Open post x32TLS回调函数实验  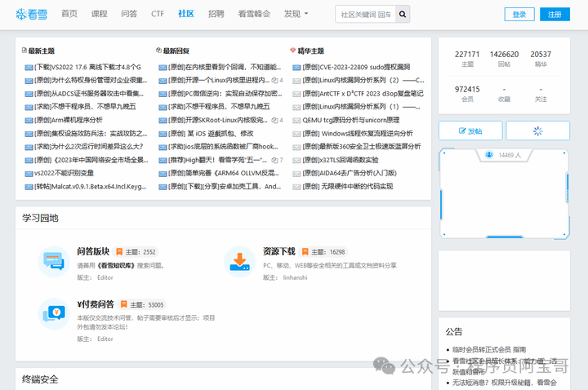point(341,160)
